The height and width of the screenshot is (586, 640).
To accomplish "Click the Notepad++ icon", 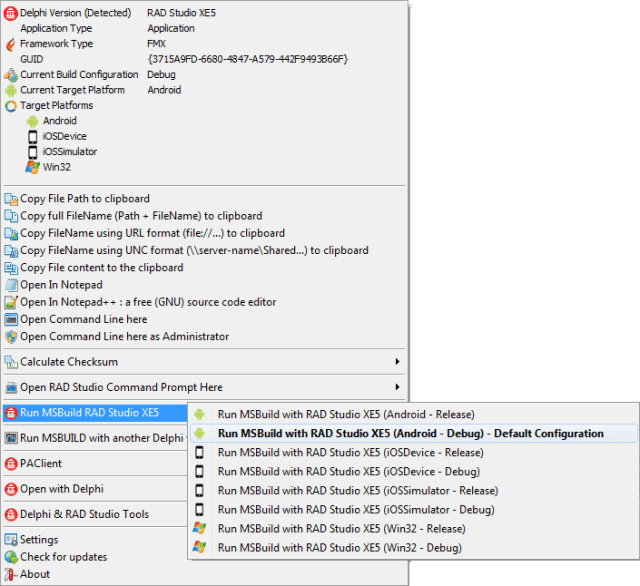I will [11, 302].
